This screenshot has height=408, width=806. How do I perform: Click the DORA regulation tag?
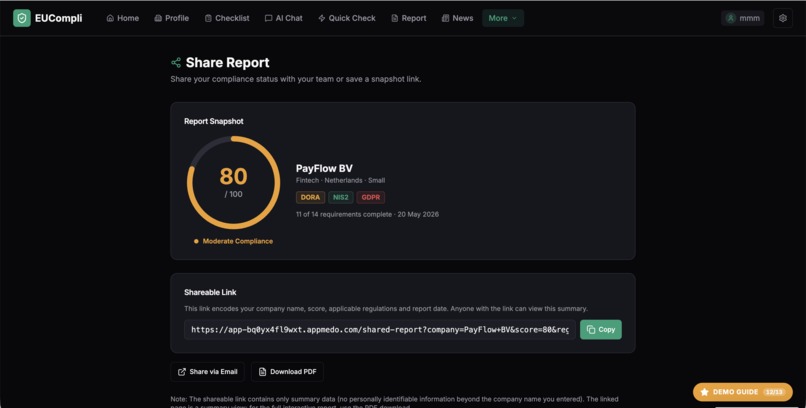[x=310, y=197]
